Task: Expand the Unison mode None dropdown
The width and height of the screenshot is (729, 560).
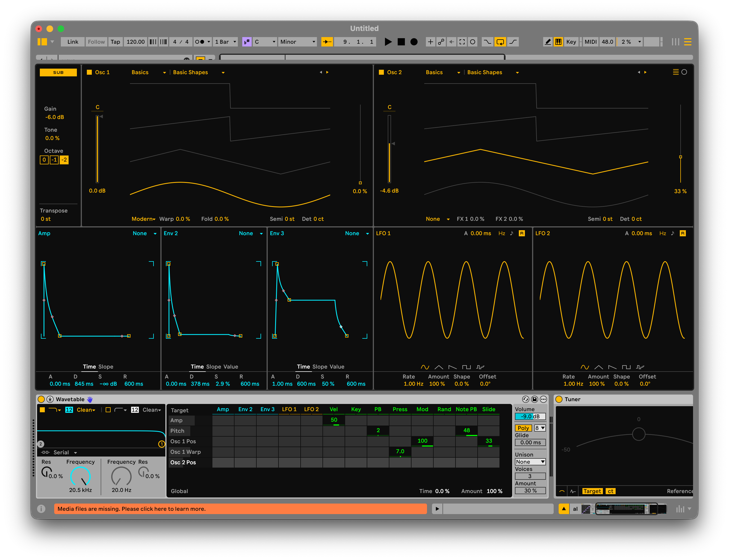Action: tap(530, 462)
